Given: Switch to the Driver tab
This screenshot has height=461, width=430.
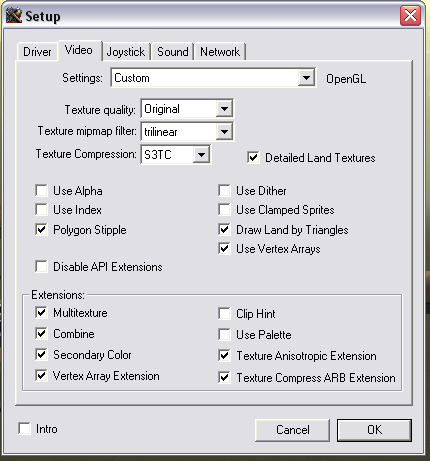Looking at the screenshot, I should pos(37,52).
